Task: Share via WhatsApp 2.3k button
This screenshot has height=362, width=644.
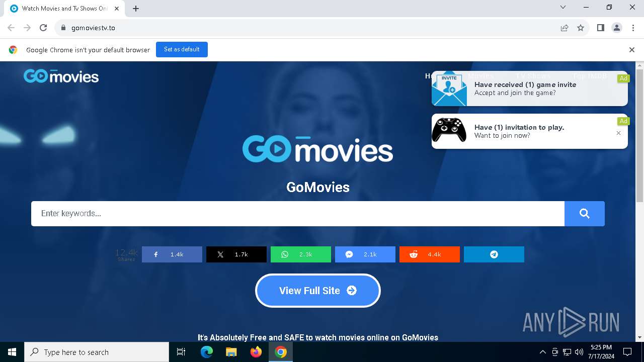Action: tap(301, 254)
